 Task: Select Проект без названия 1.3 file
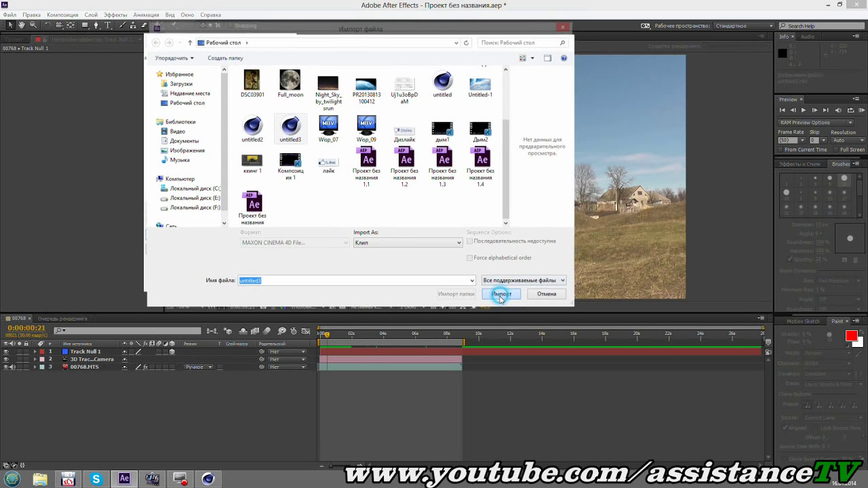(x=442, y=168)
